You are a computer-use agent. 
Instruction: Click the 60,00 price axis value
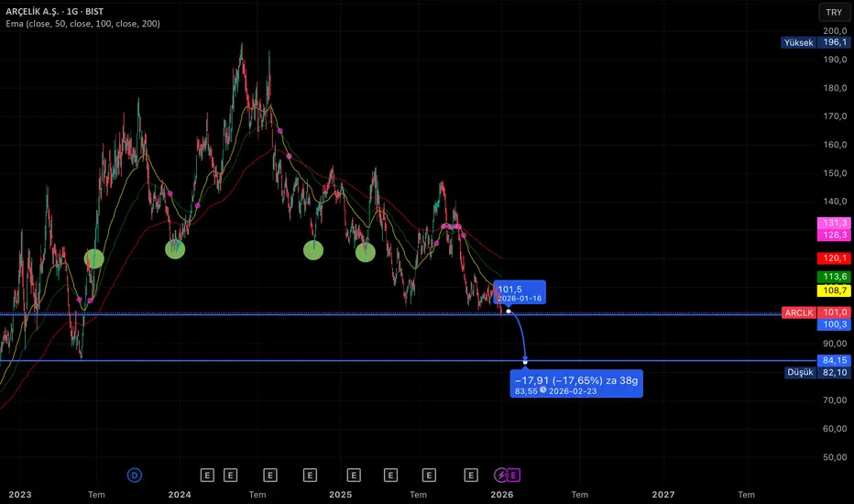point(835,428)
